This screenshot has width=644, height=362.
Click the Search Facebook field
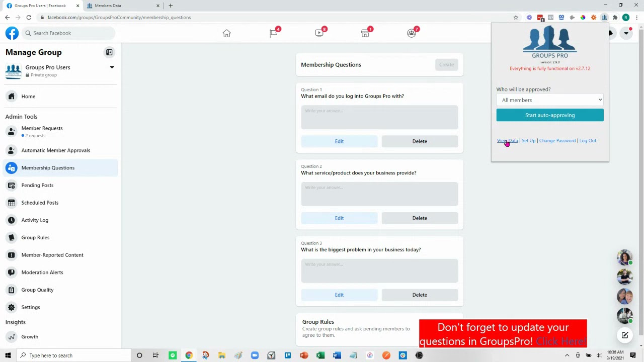coord(69,33)
